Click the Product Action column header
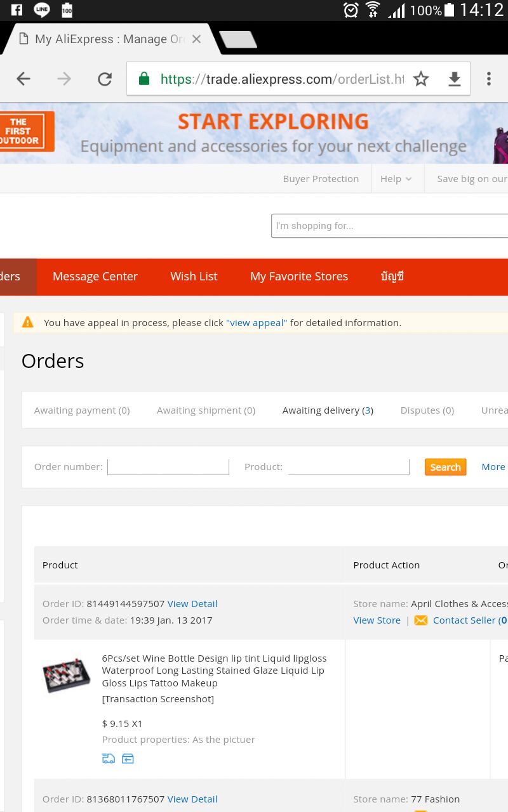 [387, 565]
